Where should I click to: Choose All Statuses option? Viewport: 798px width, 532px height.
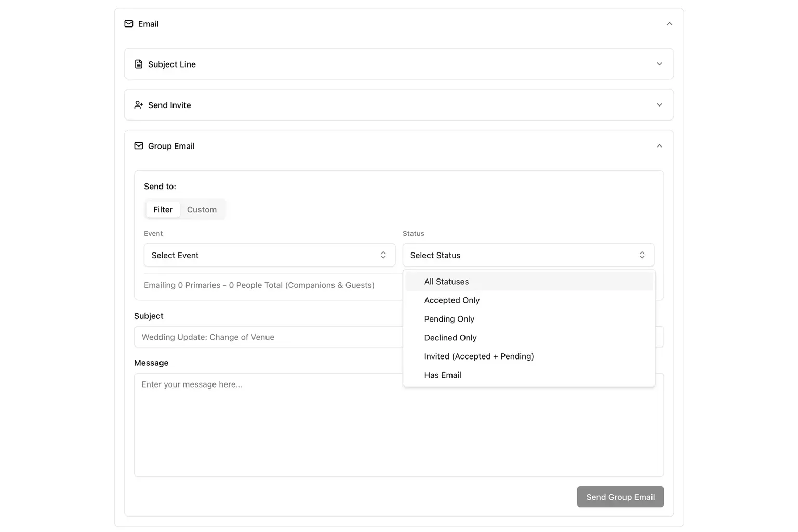click(x=529, y=282)
